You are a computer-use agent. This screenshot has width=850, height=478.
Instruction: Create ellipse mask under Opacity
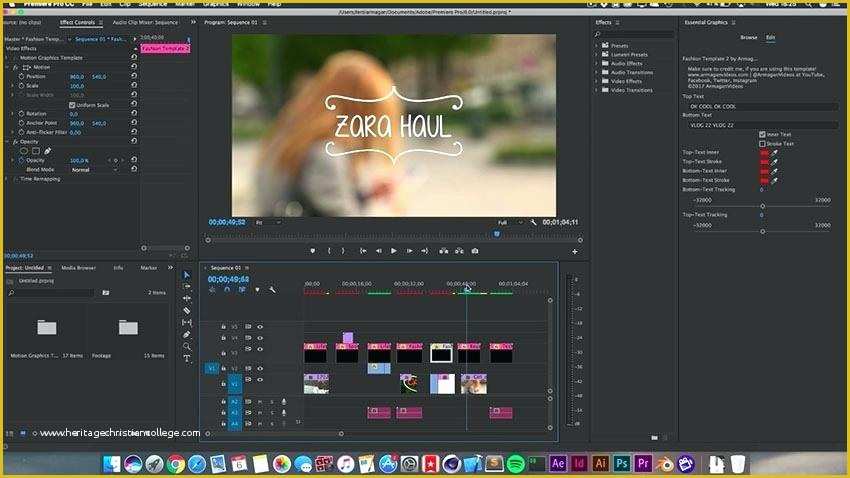click(x=24, y=151)
